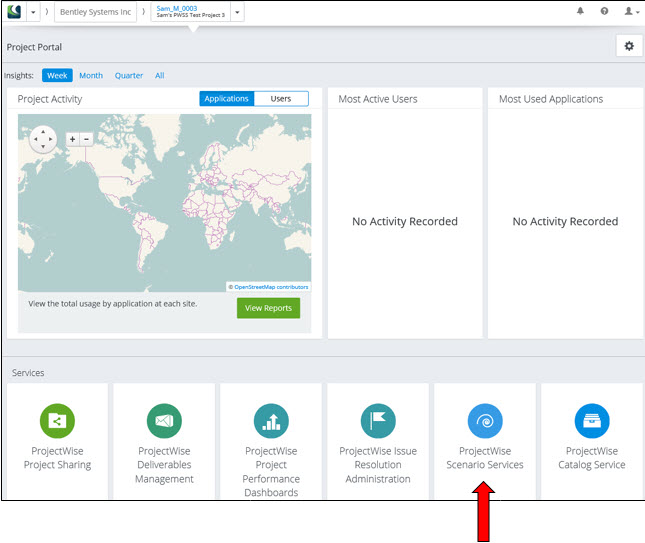This screenshot has width=645, height=543.
Task: Click ProjectWise Project Sharing label
Action: 57,458
